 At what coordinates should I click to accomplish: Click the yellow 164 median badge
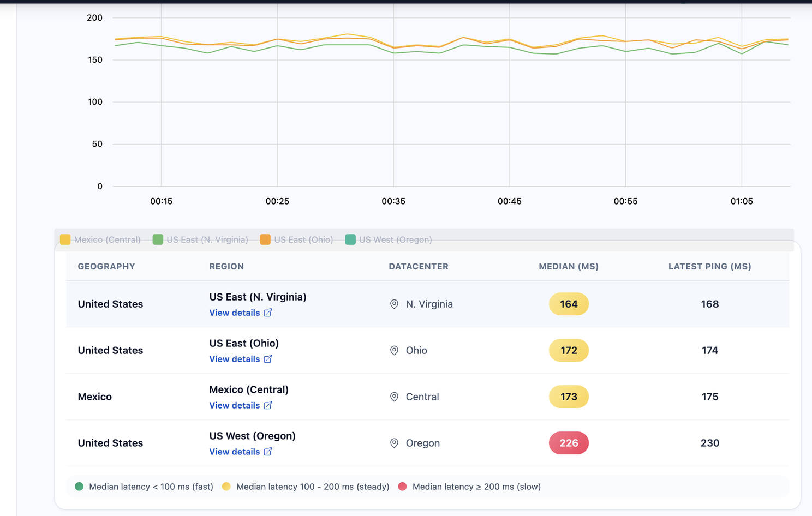tap(568, 304)
